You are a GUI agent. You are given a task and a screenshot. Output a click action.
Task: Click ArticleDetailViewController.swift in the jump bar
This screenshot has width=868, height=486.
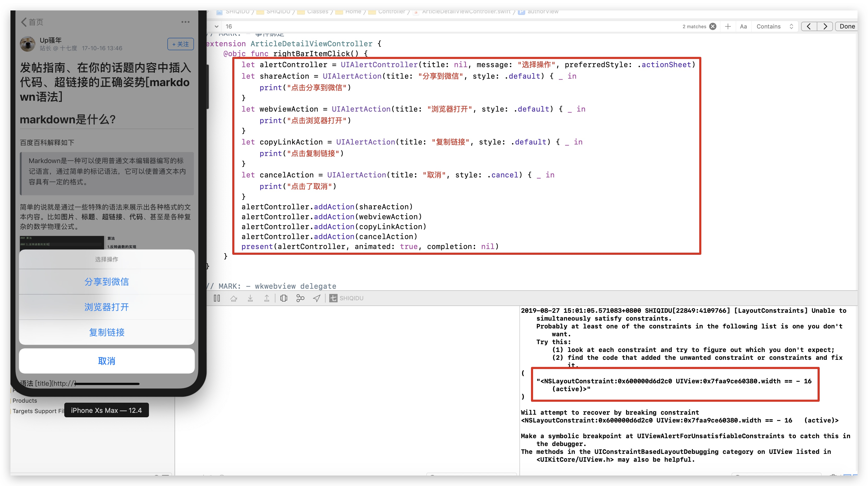point(466,12)
